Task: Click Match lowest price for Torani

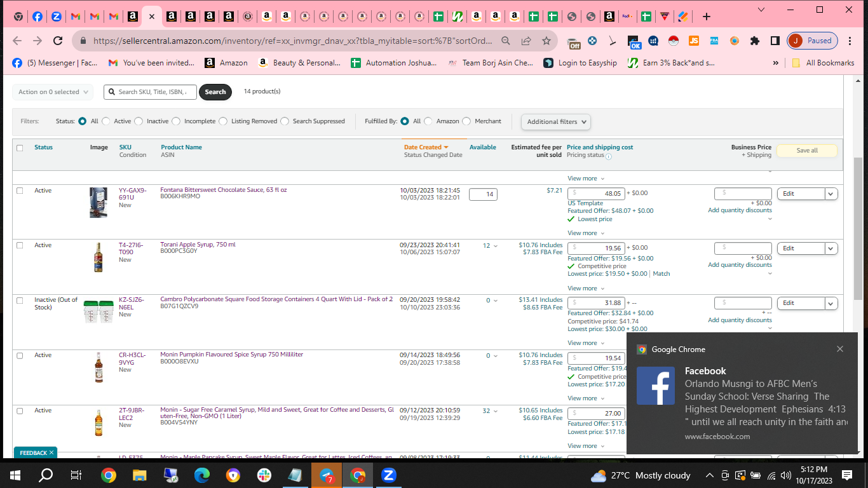Action: tap(661, 274)
